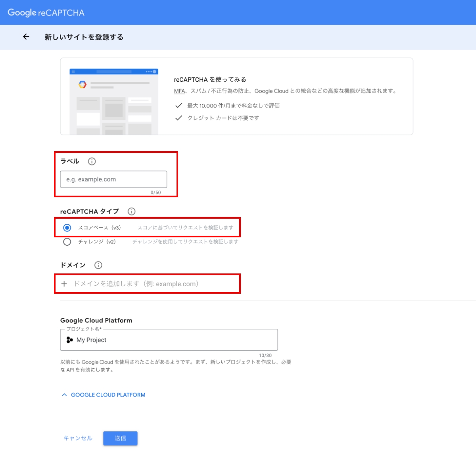
Task: Open the Google reCAPTCHA logo in header
Action: click(46, 13)
